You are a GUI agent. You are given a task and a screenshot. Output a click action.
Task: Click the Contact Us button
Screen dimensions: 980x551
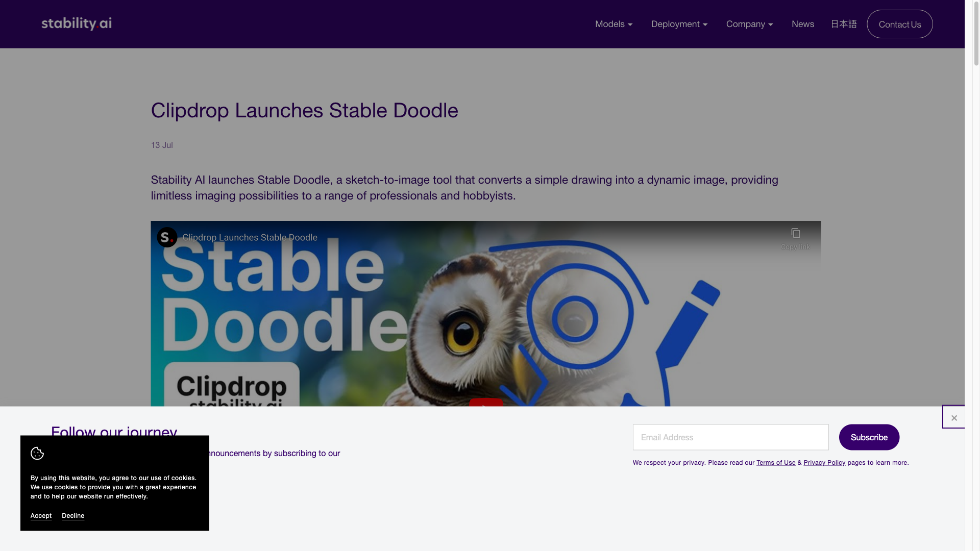click(x=899, y=24)
